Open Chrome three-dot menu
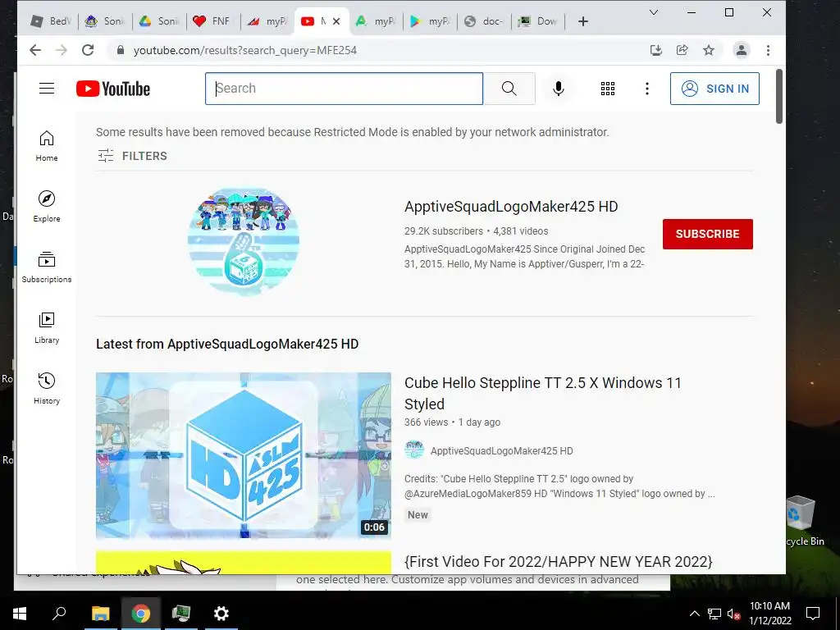 pyautogui.click(x=768, y=50)
